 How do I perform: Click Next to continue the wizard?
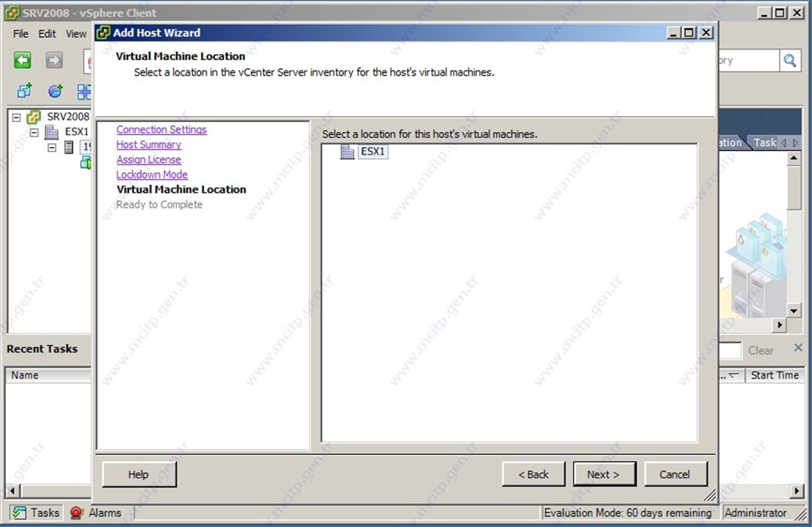[604, 475]
